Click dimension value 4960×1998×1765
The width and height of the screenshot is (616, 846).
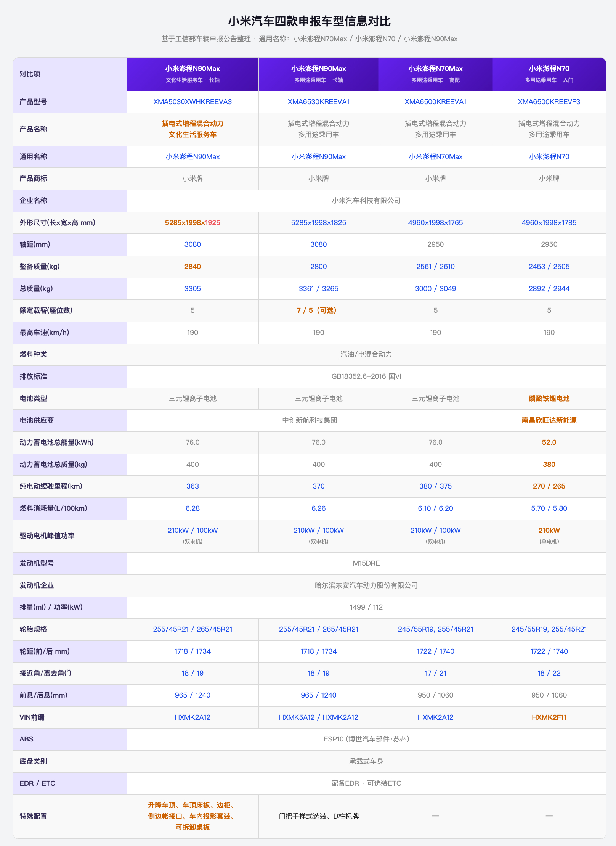tap(435, 223)
